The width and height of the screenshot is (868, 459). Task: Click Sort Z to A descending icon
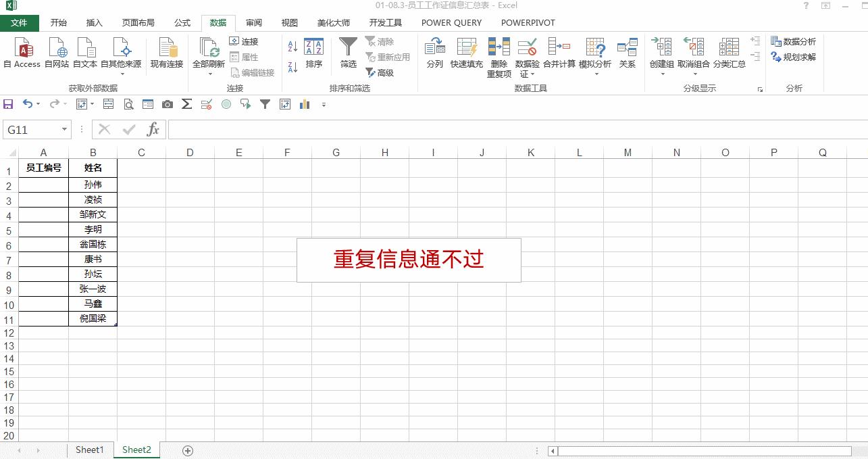tap(292, 67)
